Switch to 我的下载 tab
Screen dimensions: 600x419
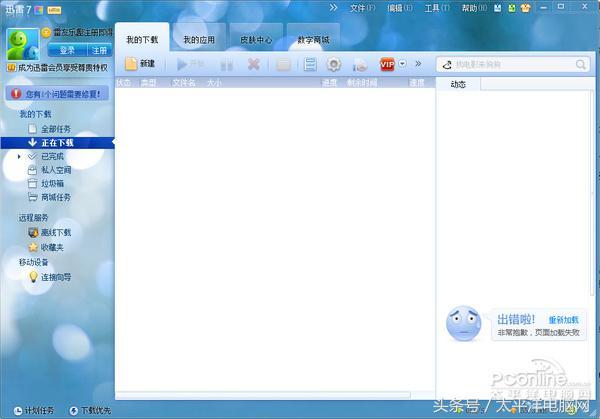(x=142, y=39)
